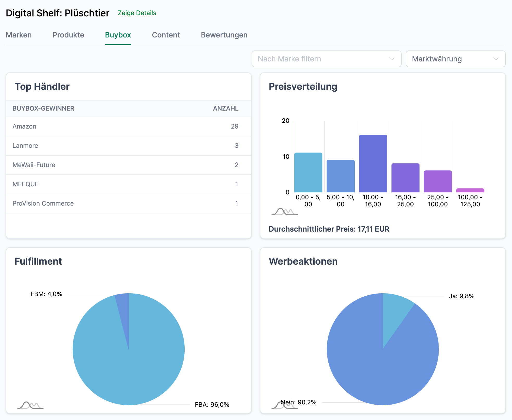
Task: Click the ANZAHL column header
Action: [226, 109]
